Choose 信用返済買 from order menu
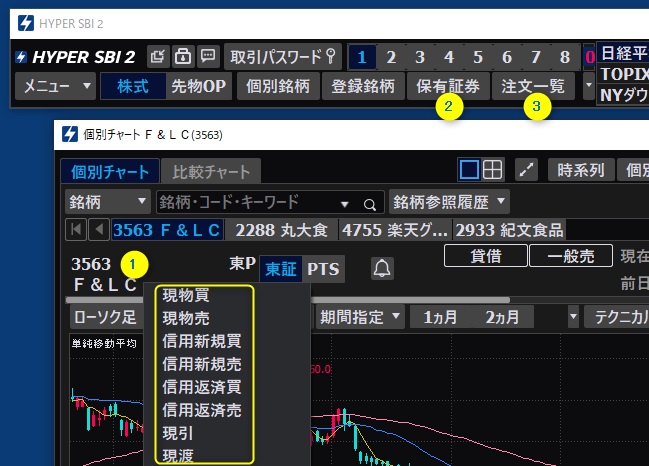The image size is (649, 466). coord(202,387)
